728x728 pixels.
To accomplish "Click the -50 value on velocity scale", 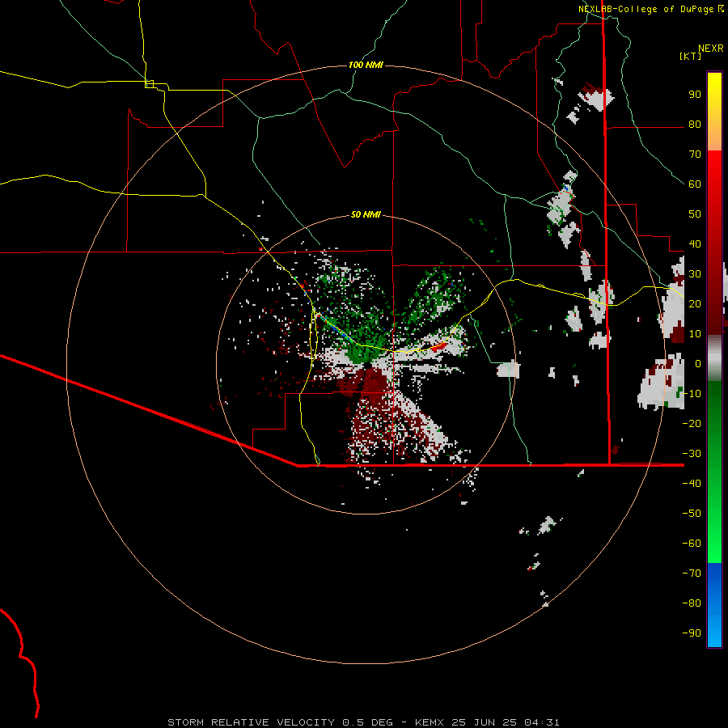I will 692,514.
